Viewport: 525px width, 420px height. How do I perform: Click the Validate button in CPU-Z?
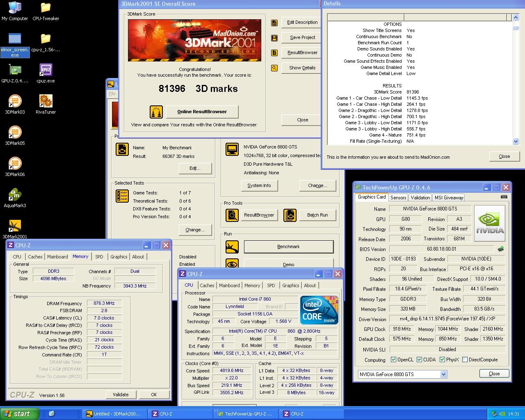[121, 395]
